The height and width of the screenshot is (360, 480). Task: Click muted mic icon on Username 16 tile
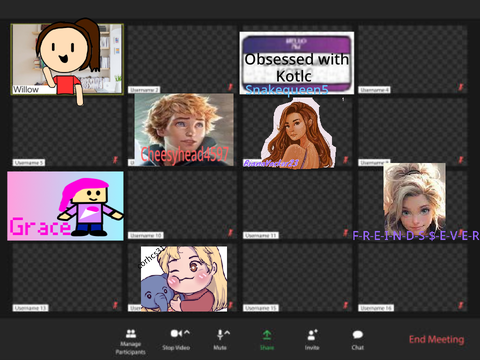pyautogui.click(x=461, y=305)
